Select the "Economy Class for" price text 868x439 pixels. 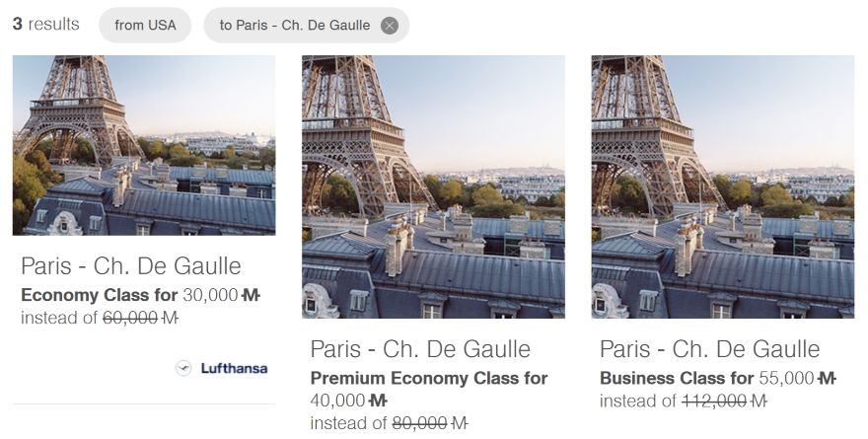point(99,295)
